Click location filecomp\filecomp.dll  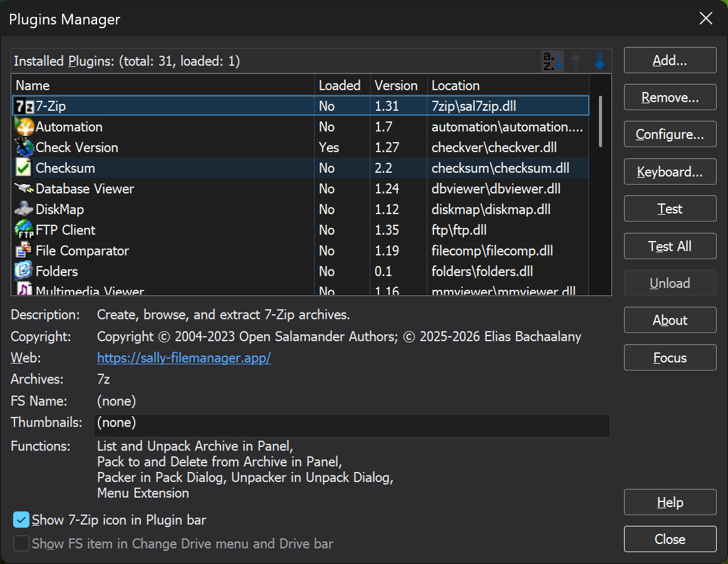tap(492, 250)
